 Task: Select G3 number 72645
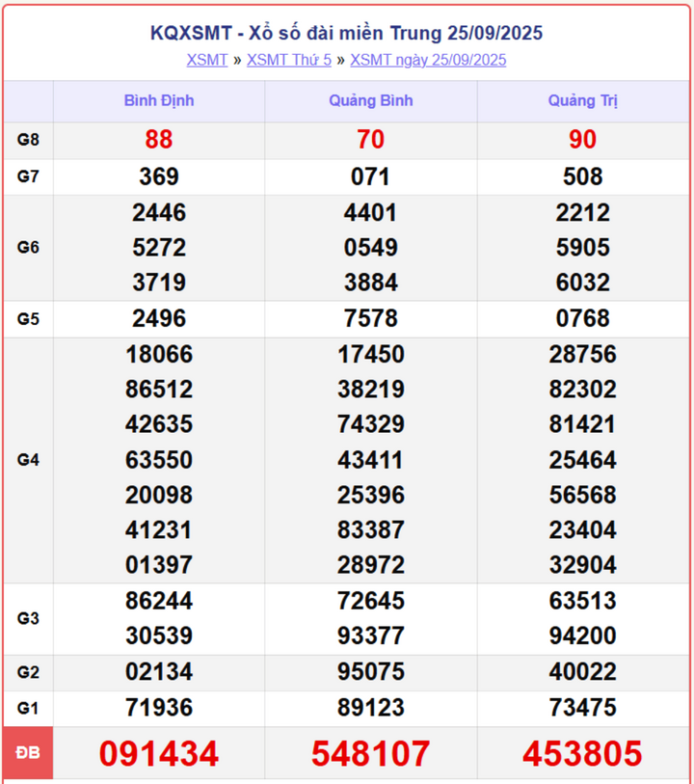coord(371,601)
